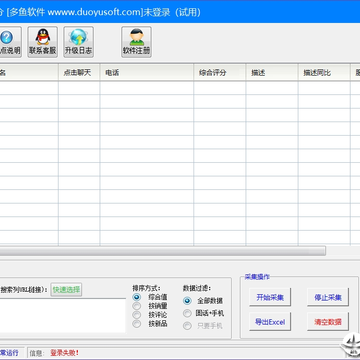The width and height of the screenshot is (360, 360).
Task: Click the 数据过滤 group label
Action: click(x=197, y=288)
